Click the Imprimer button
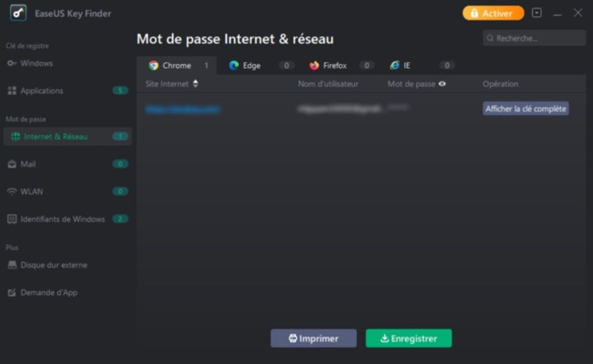The width and height of the screenshot is (593, 364). pyautogui.click(x=313, y=339)
